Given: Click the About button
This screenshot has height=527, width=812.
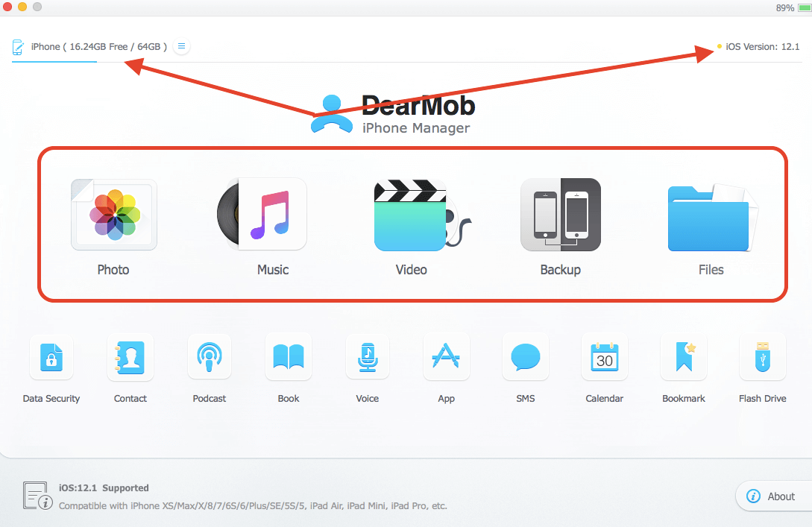Looking at the screenshot, I should pos(774,496).
